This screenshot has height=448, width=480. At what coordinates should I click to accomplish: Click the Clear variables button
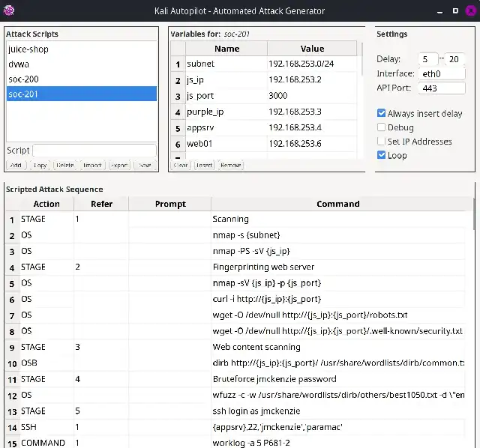(181, 165)
